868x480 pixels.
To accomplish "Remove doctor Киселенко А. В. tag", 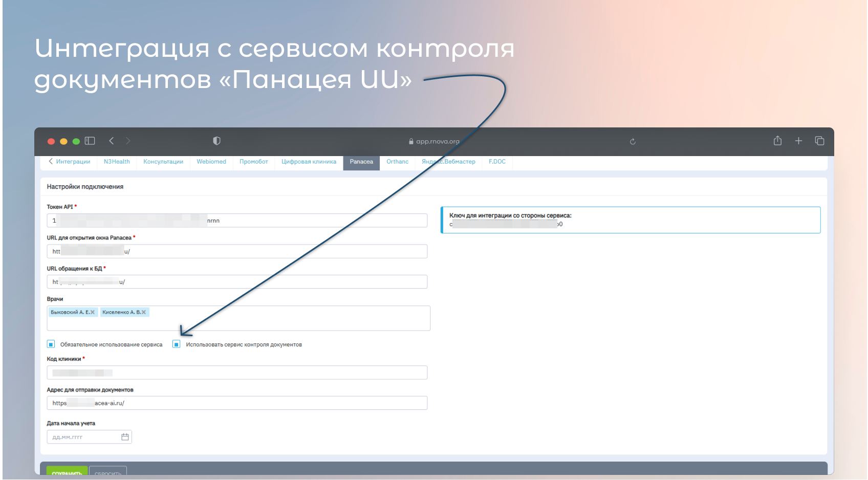I will click(144, 312).
